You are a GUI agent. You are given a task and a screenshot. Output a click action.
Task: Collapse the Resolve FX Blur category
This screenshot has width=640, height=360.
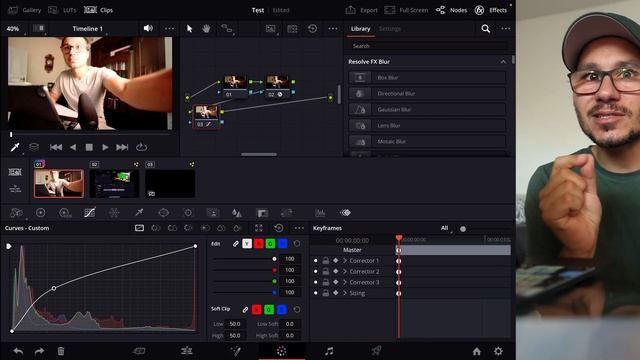pyautogui.click(x=503, y=62)
